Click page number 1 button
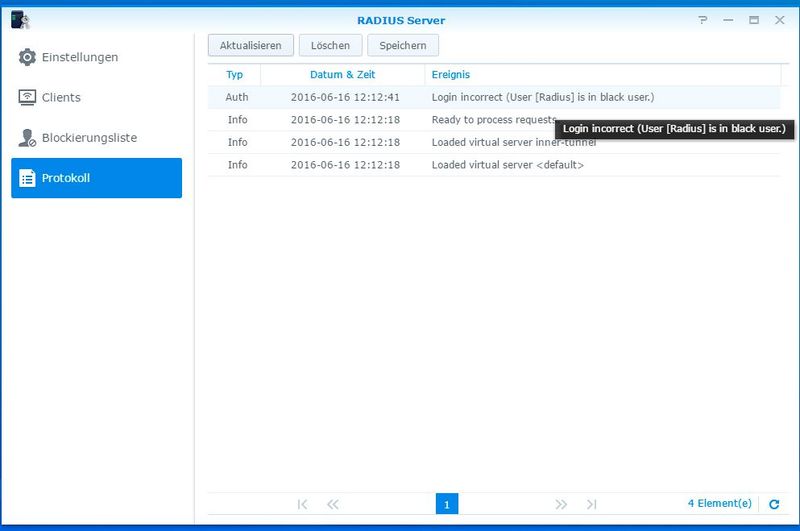The width and height of the screenshot is (800, 531). 447,504
